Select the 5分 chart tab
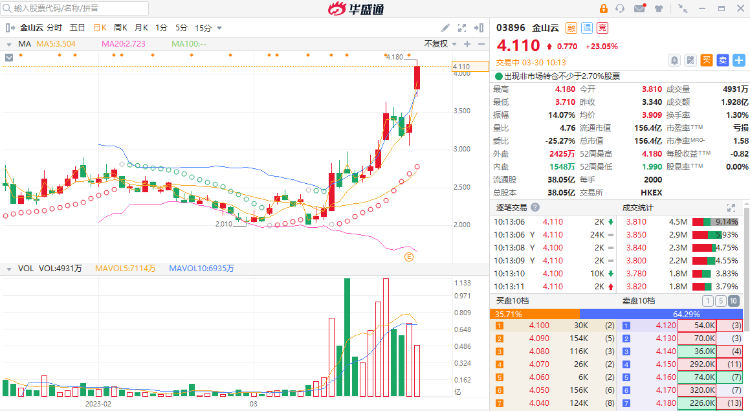The image size is (750, 411). [x=181, y=28]
